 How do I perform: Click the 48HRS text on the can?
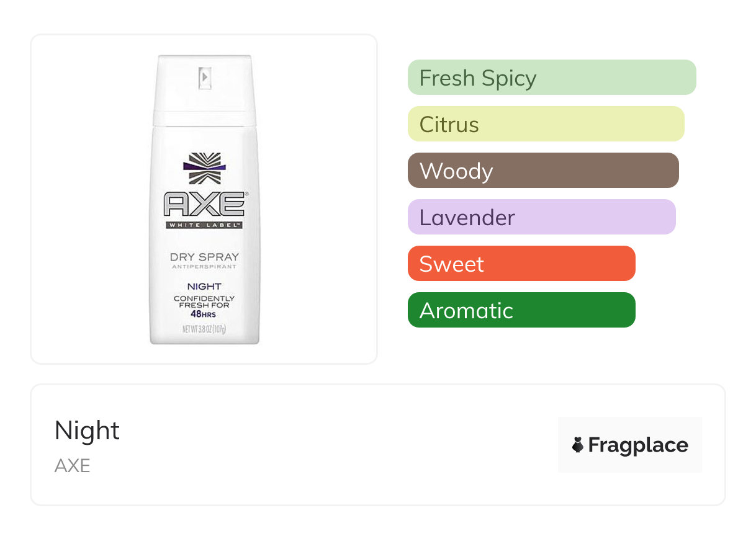coord(204,314)
